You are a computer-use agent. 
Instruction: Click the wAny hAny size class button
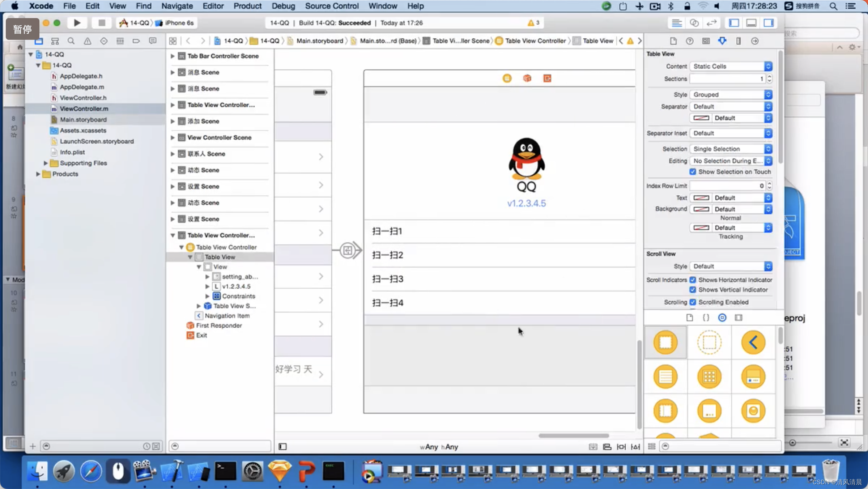[439, 447]
